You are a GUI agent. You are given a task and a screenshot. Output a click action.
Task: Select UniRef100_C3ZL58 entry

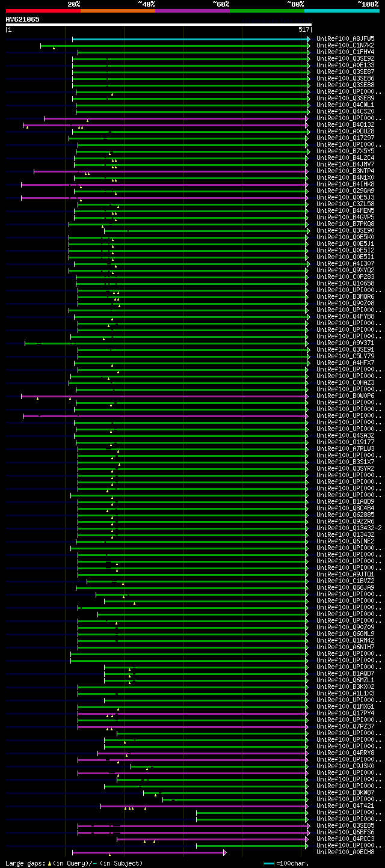click(x=345, y=204)
